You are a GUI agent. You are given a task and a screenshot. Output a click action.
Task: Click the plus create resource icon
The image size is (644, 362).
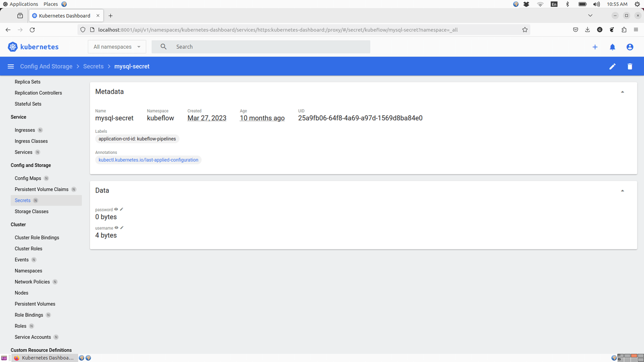tap(595, 47)
